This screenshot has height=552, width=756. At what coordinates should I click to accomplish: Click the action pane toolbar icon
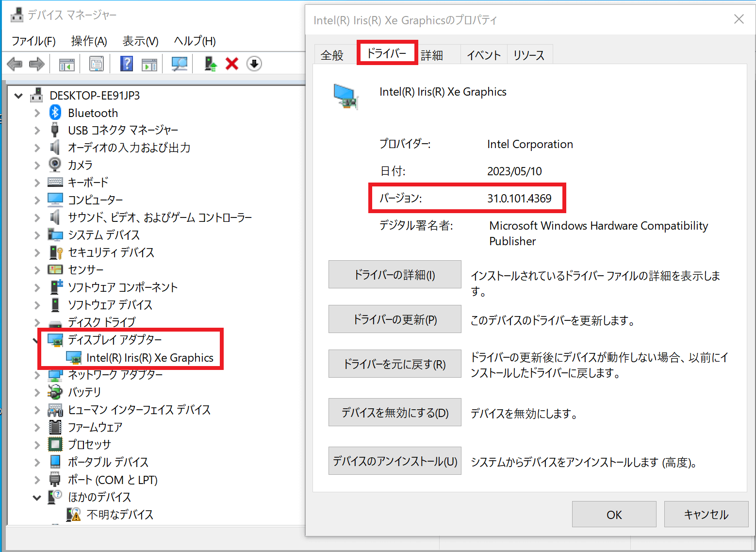pyautogui.click(x=149, y=64)
